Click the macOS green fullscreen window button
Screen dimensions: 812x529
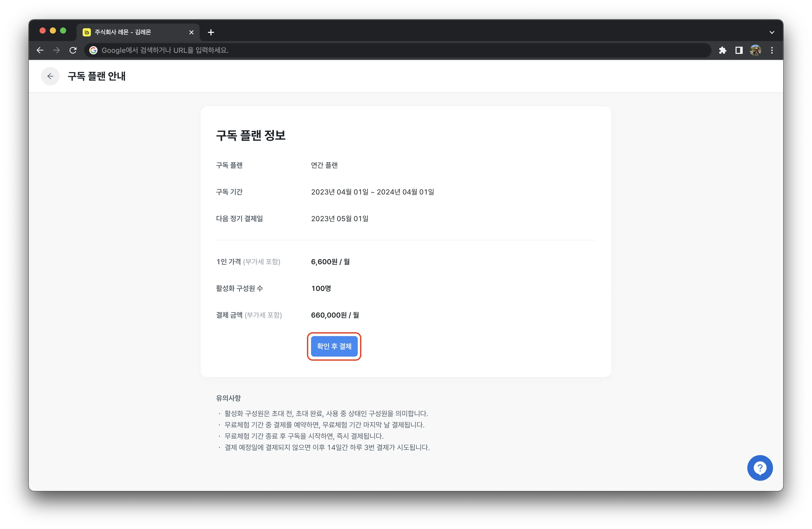click(x=63, y=31)
